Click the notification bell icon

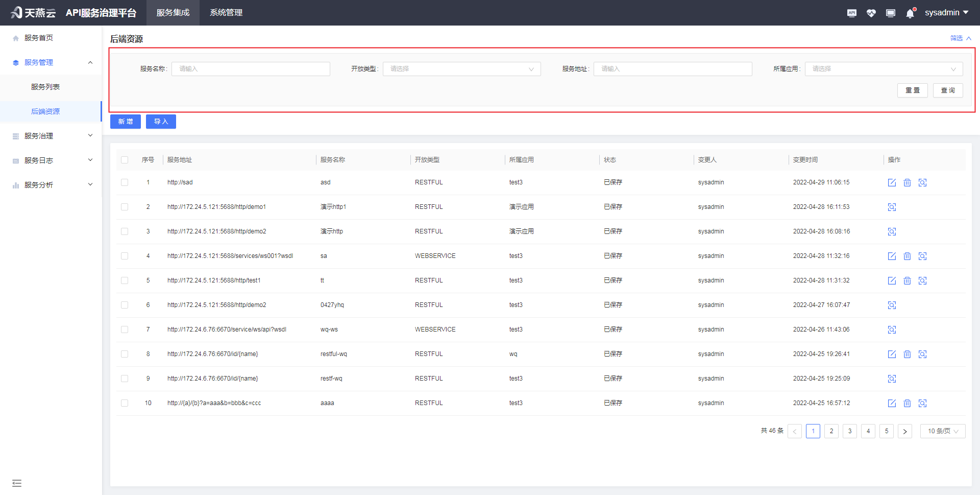[x=910, y=13]
